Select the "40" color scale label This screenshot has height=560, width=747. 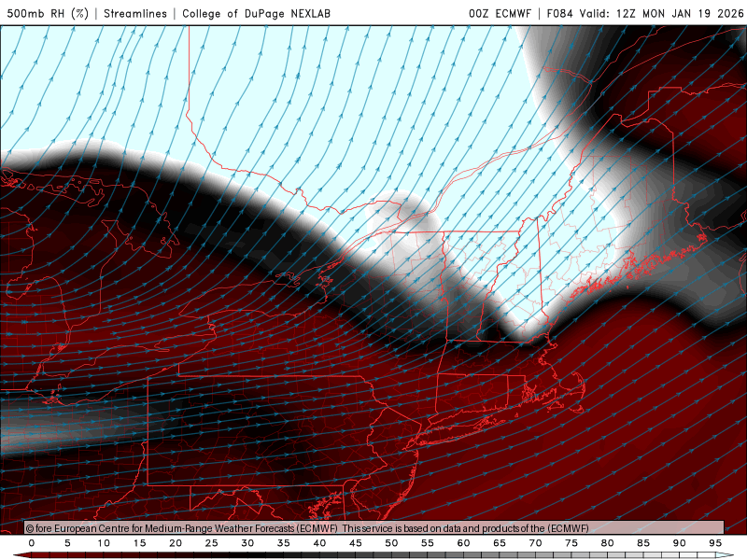[x=319, y=543]
